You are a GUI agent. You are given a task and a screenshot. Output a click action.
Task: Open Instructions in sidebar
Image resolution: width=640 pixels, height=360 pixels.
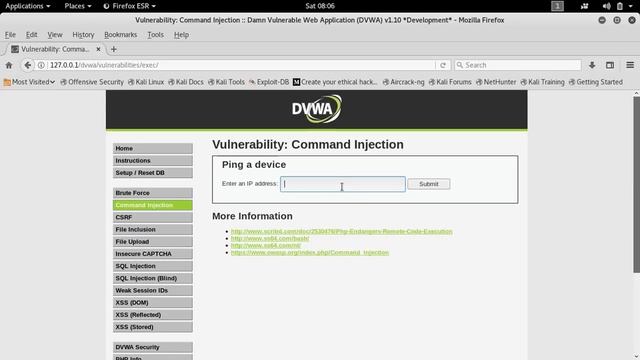(x=153, y=161)
